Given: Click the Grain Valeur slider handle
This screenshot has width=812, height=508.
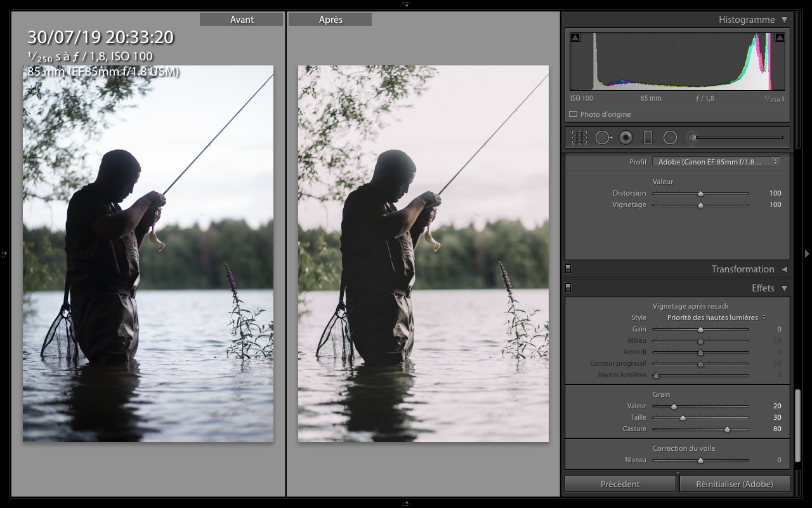Looking at the screenshot, I should [x=674, y=406].
